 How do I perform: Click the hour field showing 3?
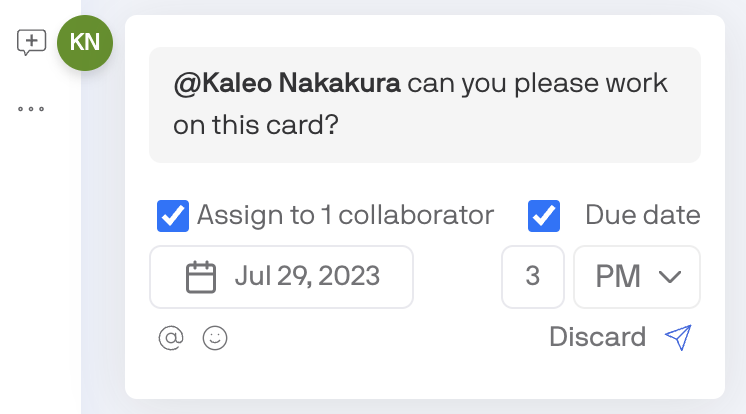[532, 277]
